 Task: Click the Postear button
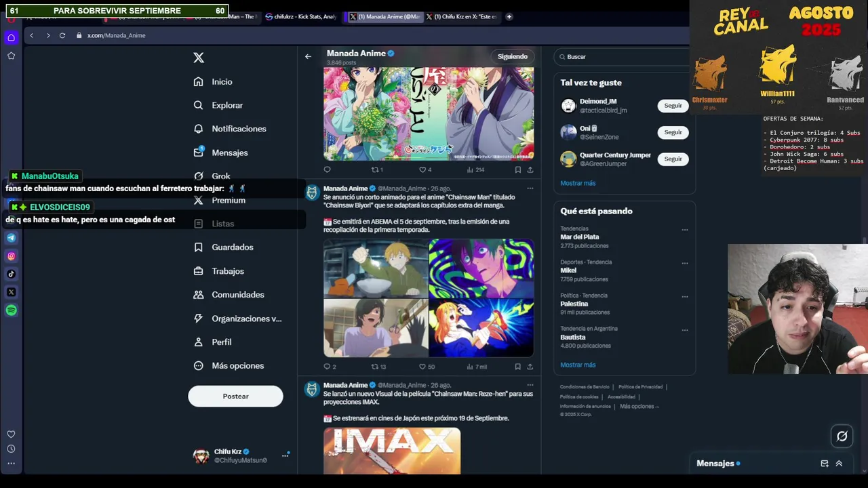tap(235, 396)
